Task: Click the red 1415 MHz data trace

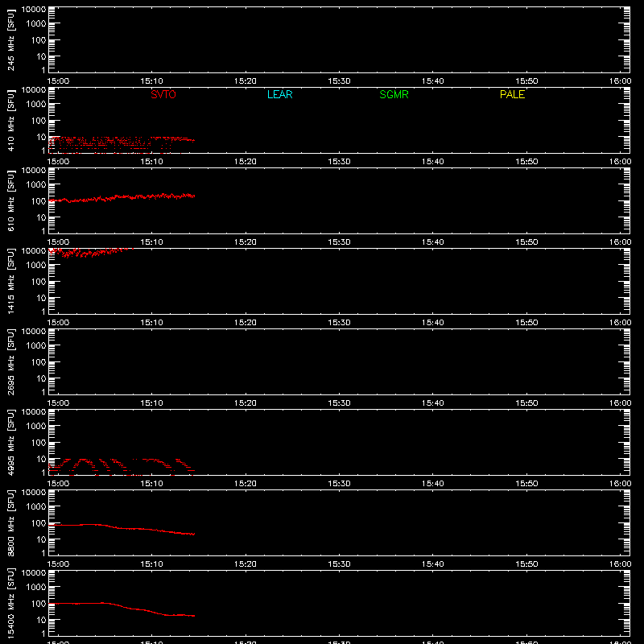Action: pos(90,252)
